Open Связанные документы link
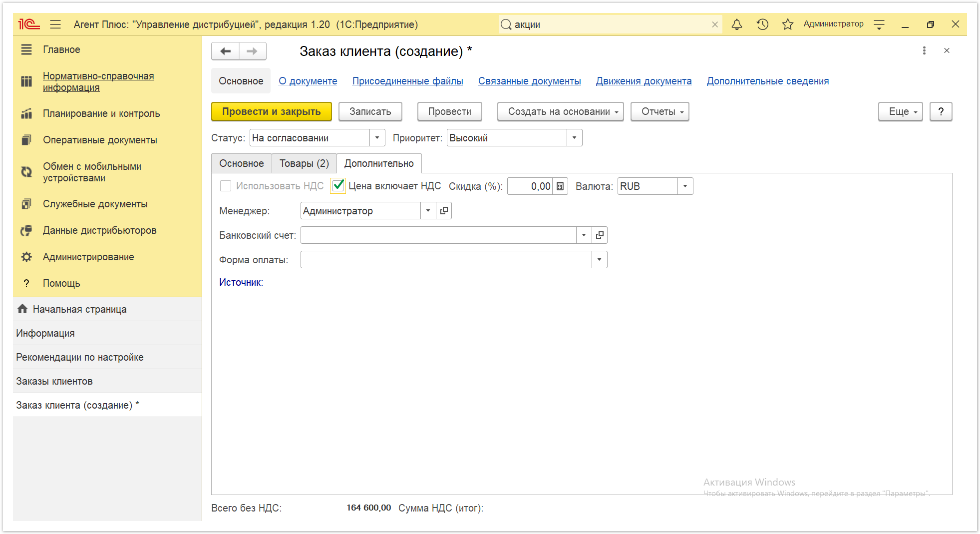Viewport: 980px width, 534px height. 529,81
